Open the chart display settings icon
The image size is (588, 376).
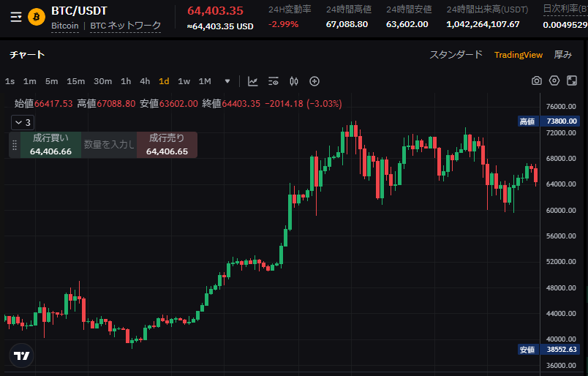click(x=274, y=81)
